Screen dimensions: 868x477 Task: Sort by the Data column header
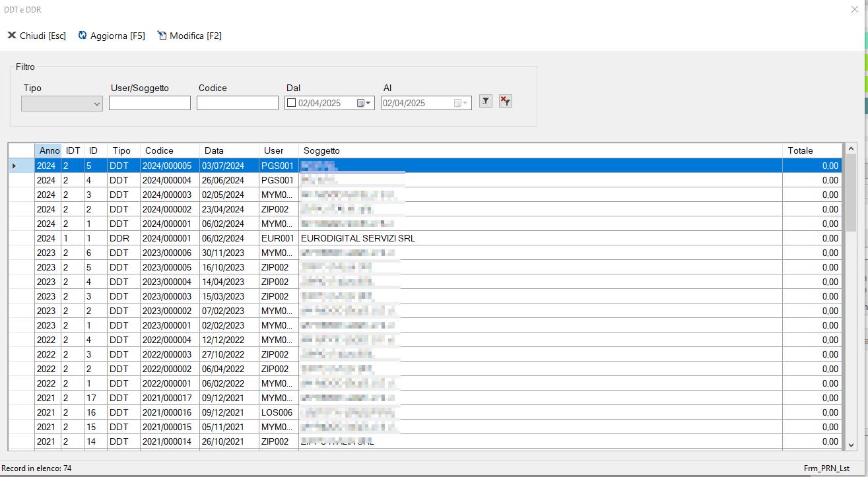click(229, 150)
